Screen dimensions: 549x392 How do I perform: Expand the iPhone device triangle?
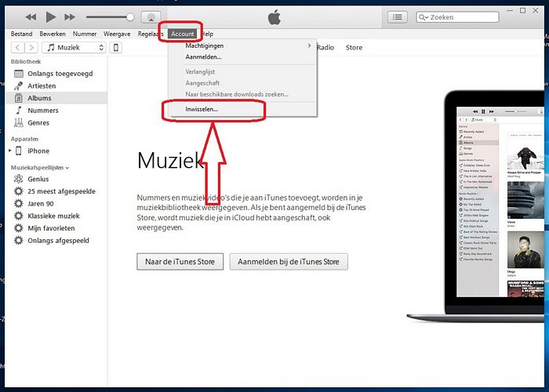click(9, 151)
